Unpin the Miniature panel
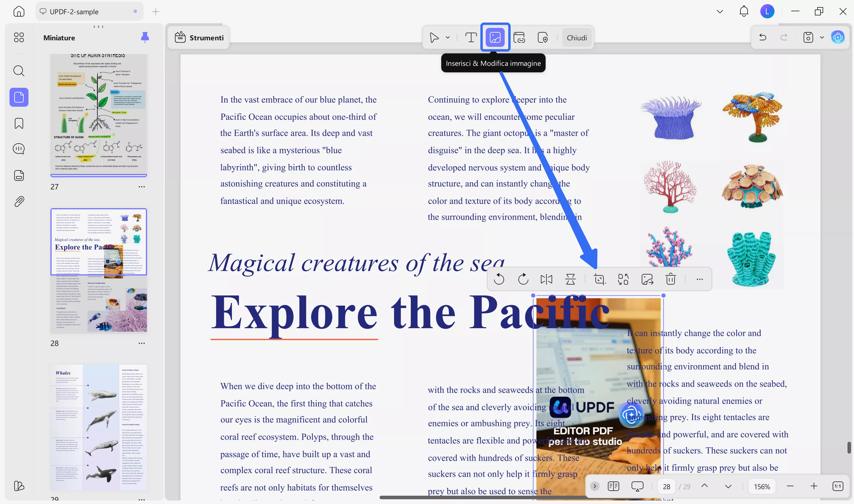The image size is (854, 504). coord(145,38)
